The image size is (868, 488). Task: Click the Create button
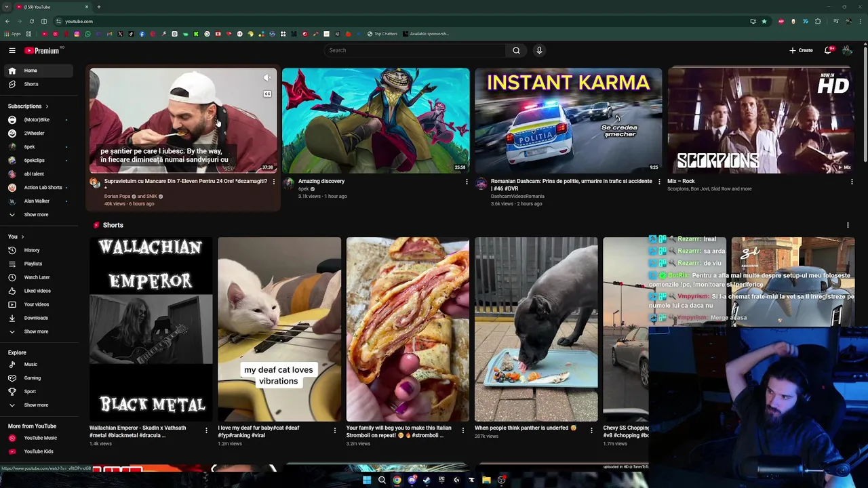click(x=801, y=50)
